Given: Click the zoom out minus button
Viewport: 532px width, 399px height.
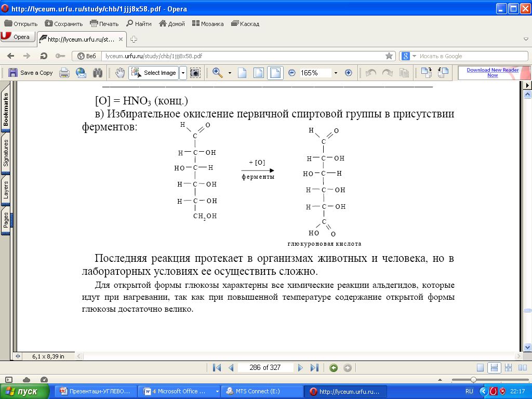Looking at the screenshot, I should (x=292, y=73).
